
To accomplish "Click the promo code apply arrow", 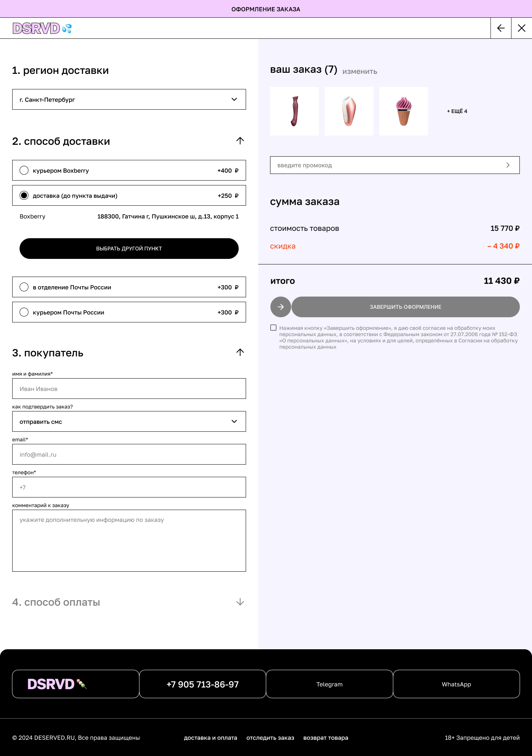I will pyautogui.click(x=508, y=165).
